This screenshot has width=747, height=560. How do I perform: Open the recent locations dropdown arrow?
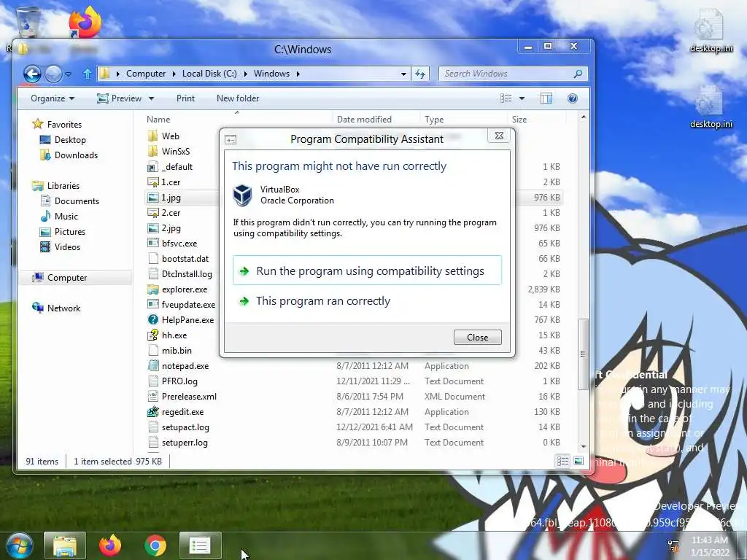click(68, 74)
